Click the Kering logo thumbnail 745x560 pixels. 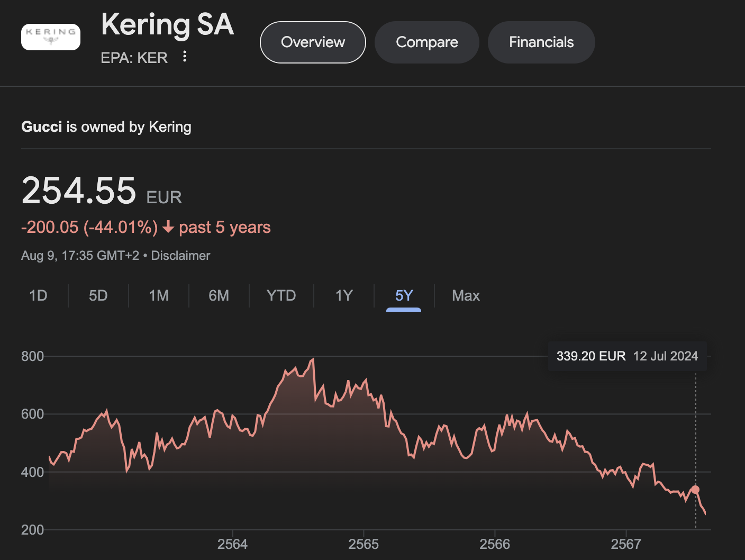tap(51, 37)
